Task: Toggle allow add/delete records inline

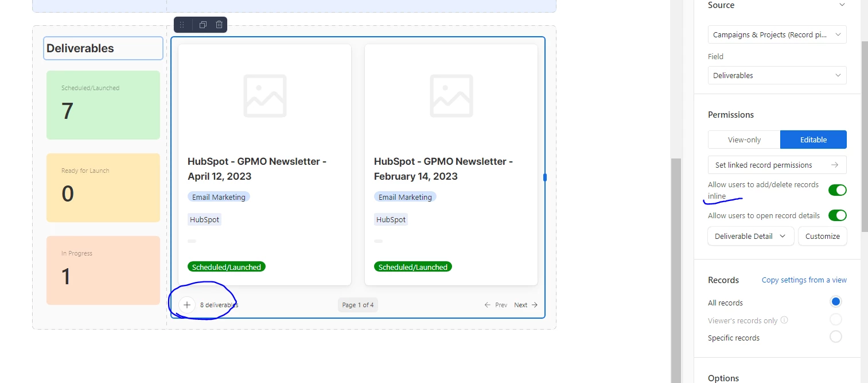Action: 837,189
